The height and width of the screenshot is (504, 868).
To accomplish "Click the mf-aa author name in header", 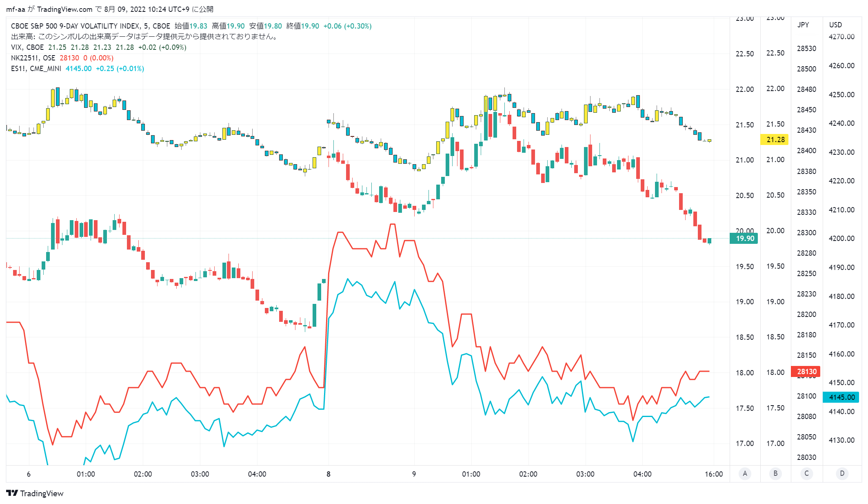I will [x=16, y=9].
